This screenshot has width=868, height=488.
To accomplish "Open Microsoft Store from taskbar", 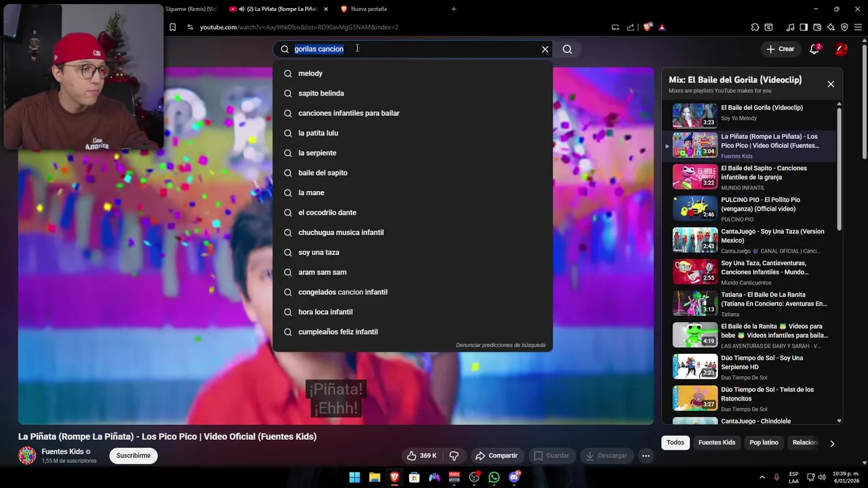I will coord(414,477).
